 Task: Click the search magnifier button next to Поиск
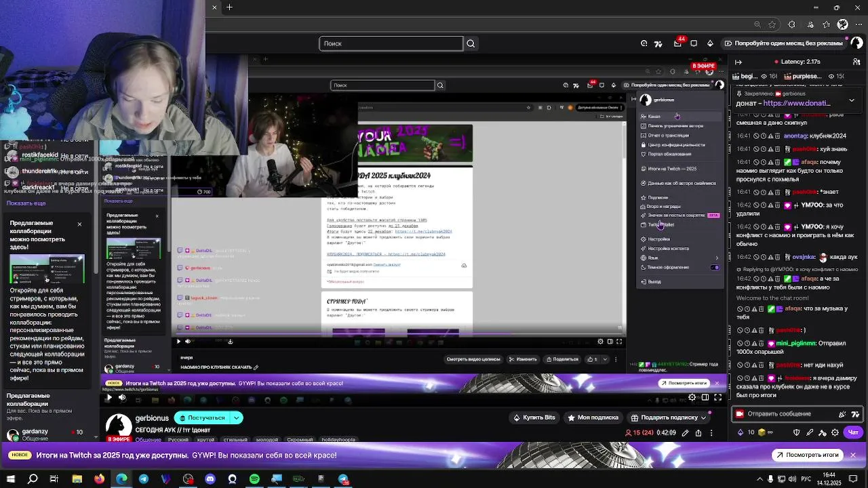click(x=471, y=43)
